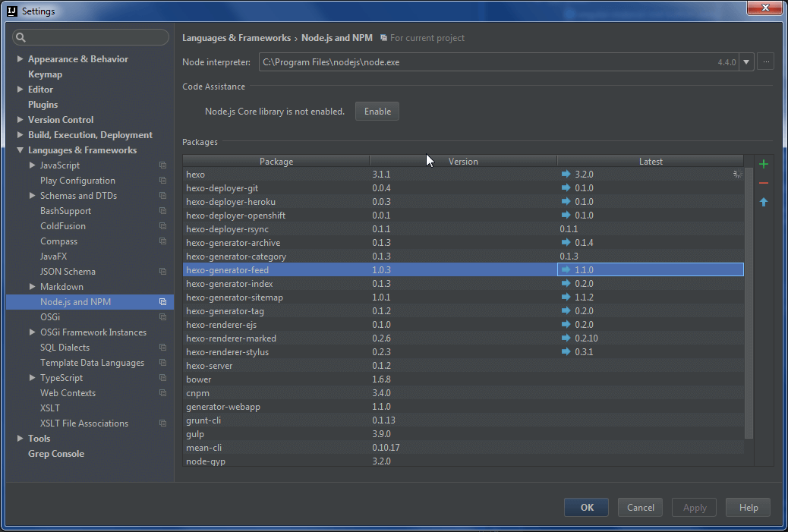Click update arrow for hexo-generator-archive

[566, 242]
